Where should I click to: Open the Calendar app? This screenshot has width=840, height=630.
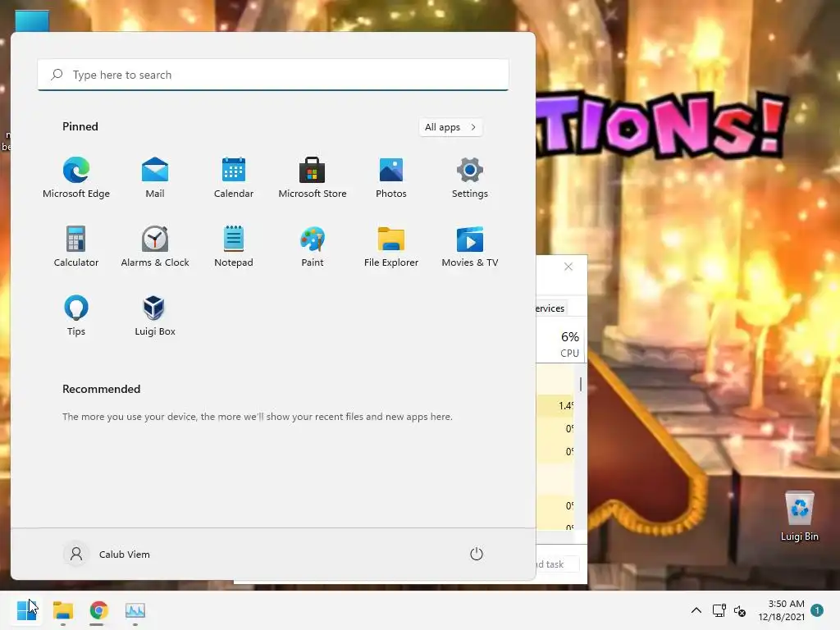click(234, 178)
